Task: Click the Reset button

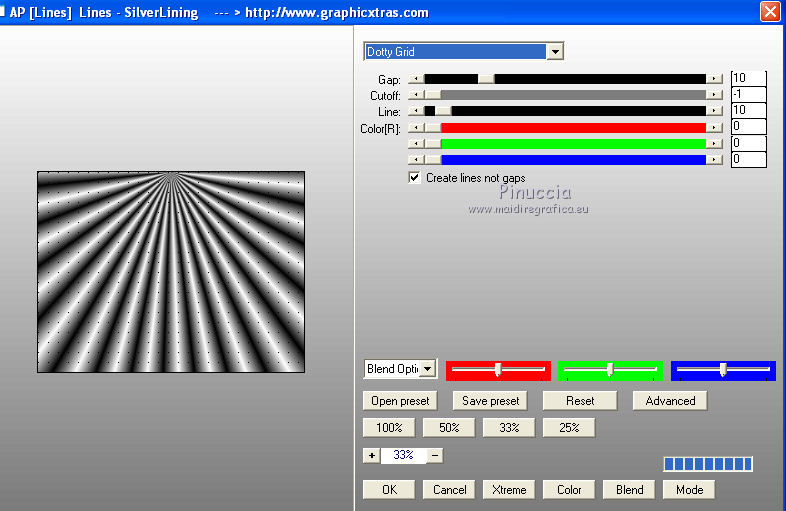Action: click(x=580, y=401)
